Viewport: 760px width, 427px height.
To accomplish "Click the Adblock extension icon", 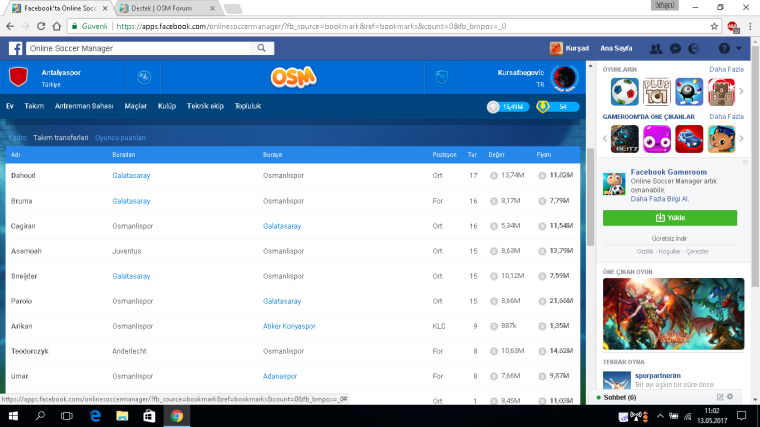I will point(733,27).
